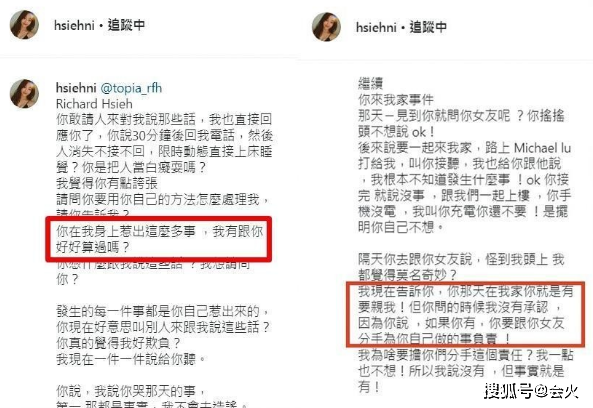Open hsiehni username in second post header
Viewport: 593px width, 408px height.
tap(376, 27)
